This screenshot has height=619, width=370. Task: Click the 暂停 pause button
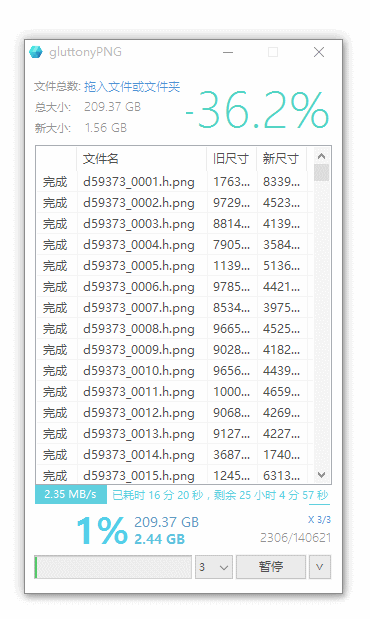click(271, 567)
